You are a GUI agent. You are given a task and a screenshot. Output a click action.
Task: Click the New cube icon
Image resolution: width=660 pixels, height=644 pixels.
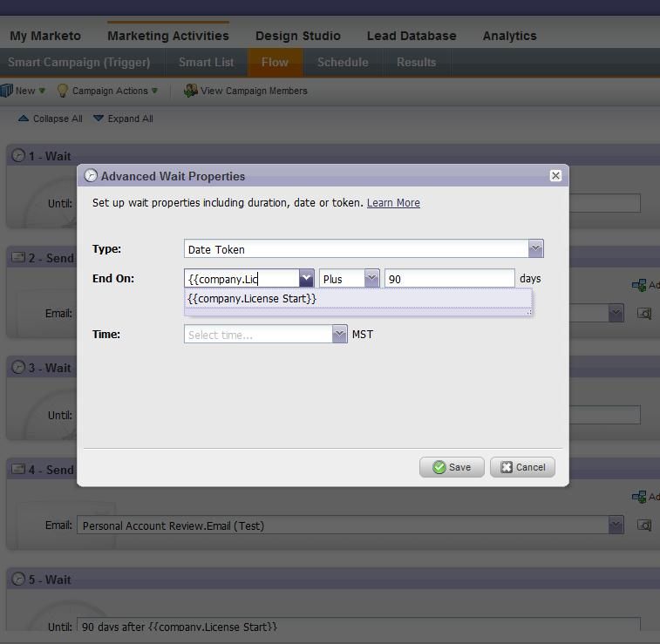(x=6, y=91)
